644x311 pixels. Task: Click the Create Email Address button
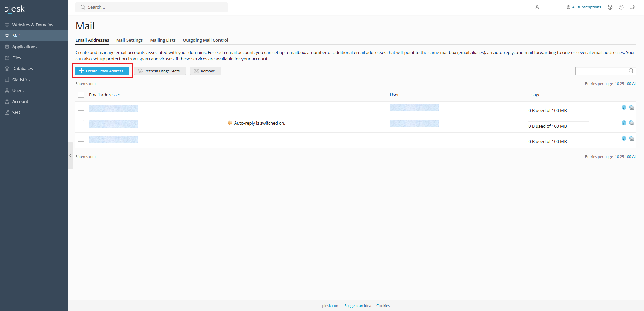pos(102,71)
